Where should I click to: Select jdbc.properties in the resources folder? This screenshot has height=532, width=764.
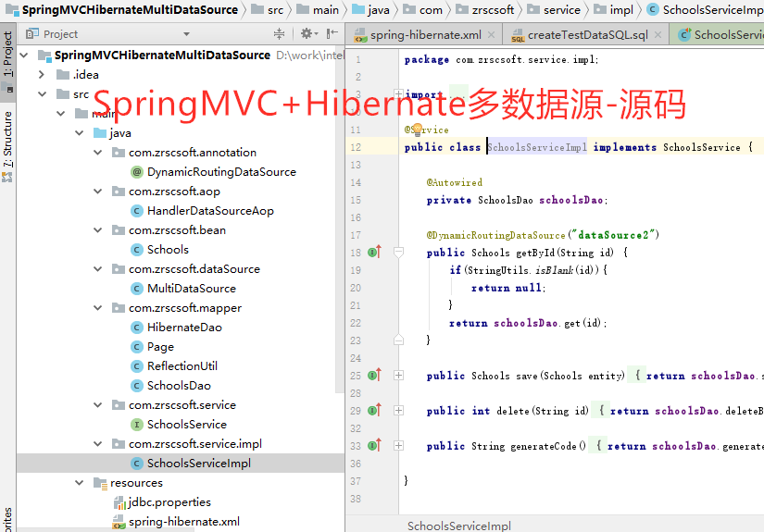[x=169, y=502]
